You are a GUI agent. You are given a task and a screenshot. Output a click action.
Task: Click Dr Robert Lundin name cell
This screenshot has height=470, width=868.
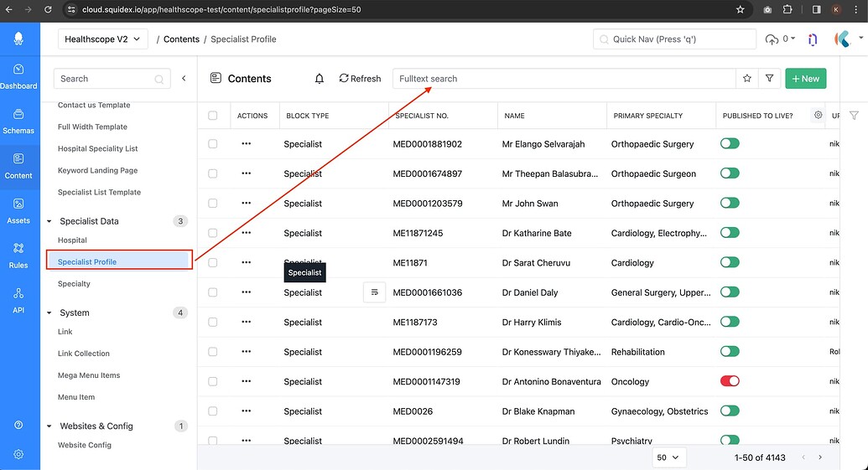[536, 441]
